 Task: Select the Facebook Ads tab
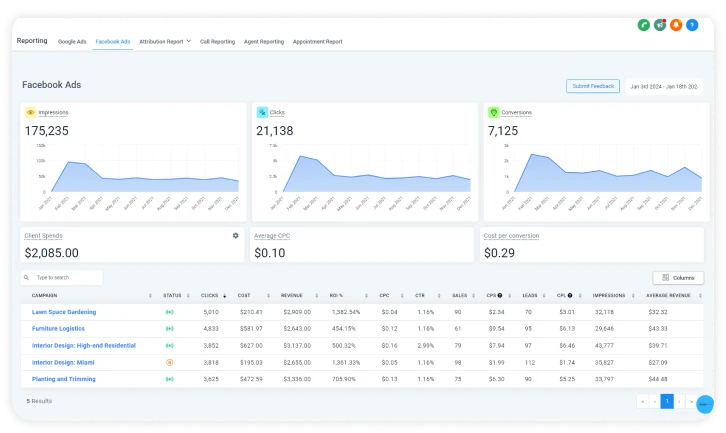tap(113, 41)
